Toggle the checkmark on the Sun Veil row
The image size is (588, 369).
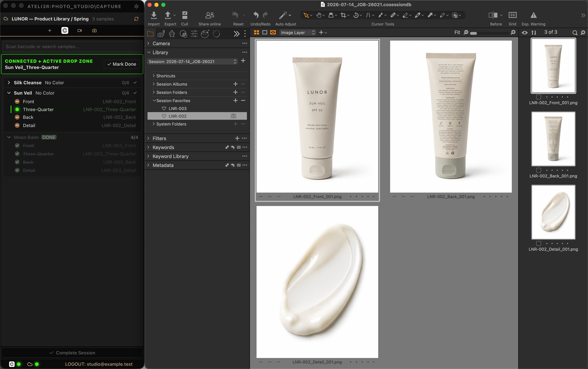(135, 93)
